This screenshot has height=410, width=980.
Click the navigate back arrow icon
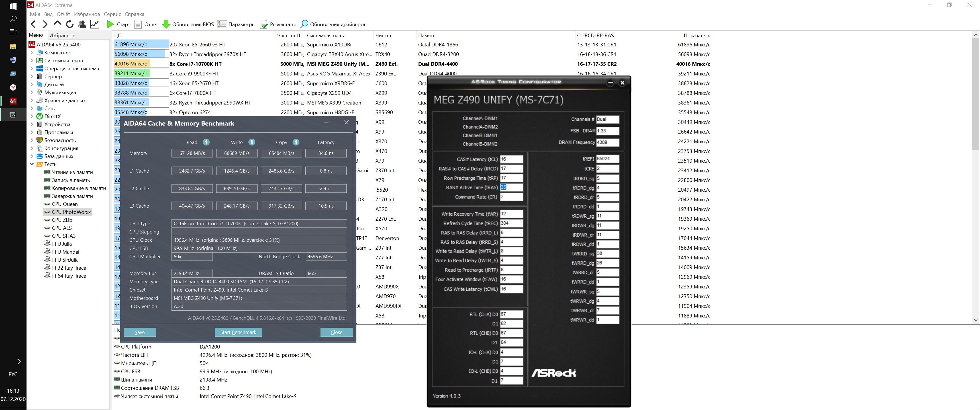(34, 24)
